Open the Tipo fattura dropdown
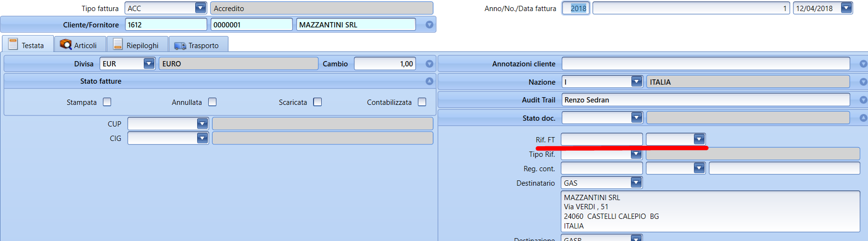Screen dimensions: 868x241 pyautogui.click(x=201, y=8)
